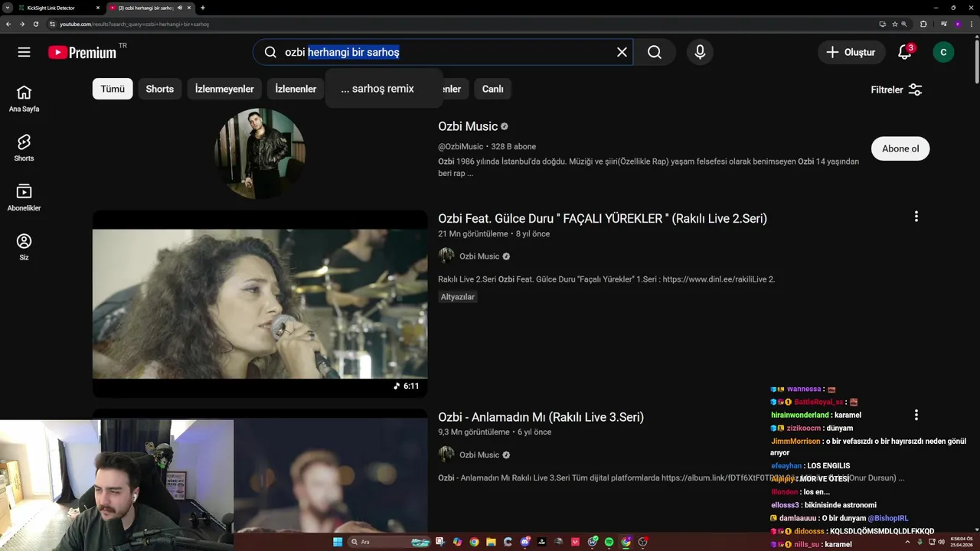Click the Altyazılar badge
This screenshot has height=551, width=980.
click(x=457, y=297)
